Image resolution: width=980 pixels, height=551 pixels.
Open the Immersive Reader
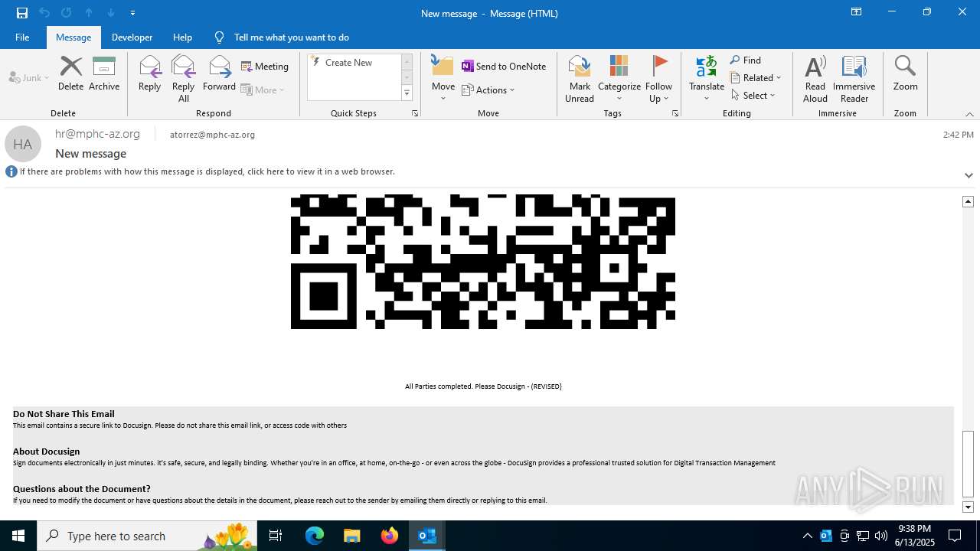click(854, 79)
